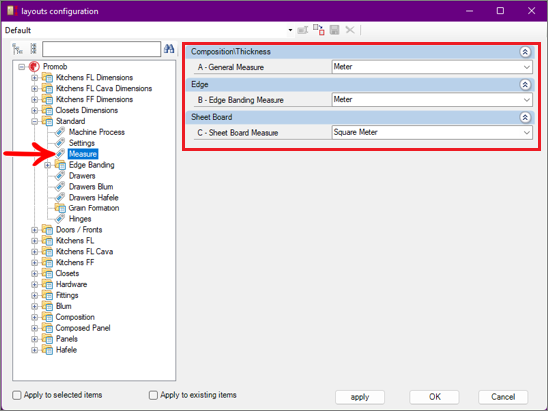Select the Blum tree item
548x411 pixels.
tap(64, 306)
